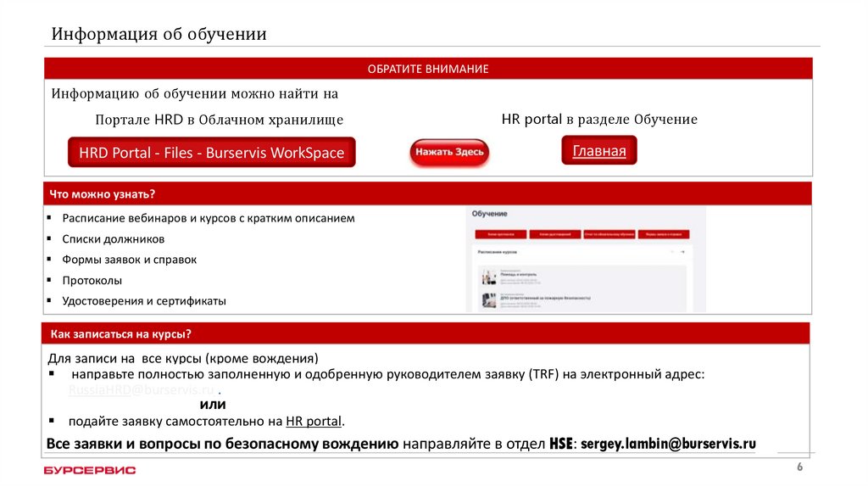
Task: Click 'Расписание курсов' label in portal thumbnail
Action: [x=497, y=252]
